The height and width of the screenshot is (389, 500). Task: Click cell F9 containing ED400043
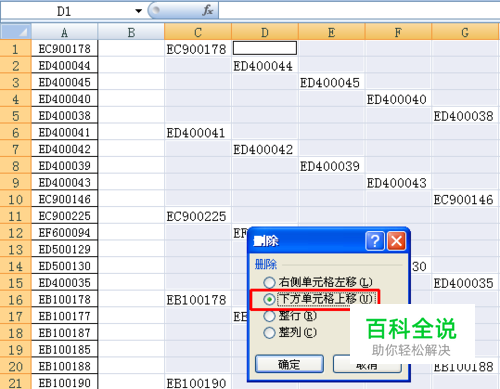(398, 183)
